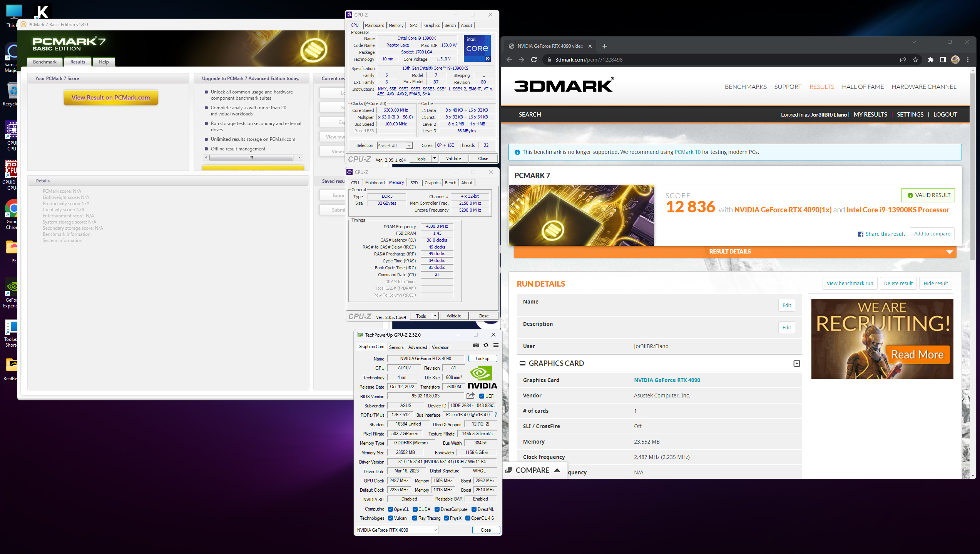980x554 pixels.
Task: Click the Lookup button in GPU-Z
Action: pyautogui.click(x=482, y=359)
